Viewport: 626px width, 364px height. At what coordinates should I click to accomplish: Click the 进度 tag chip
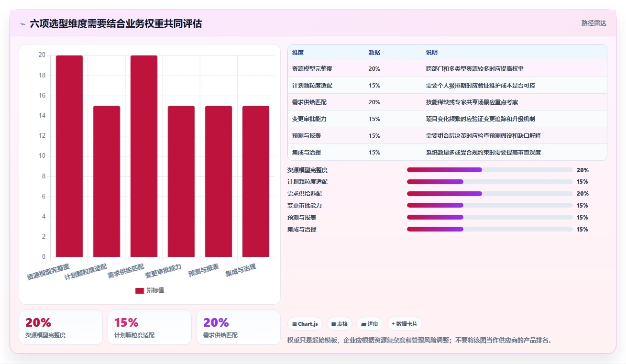370,324
